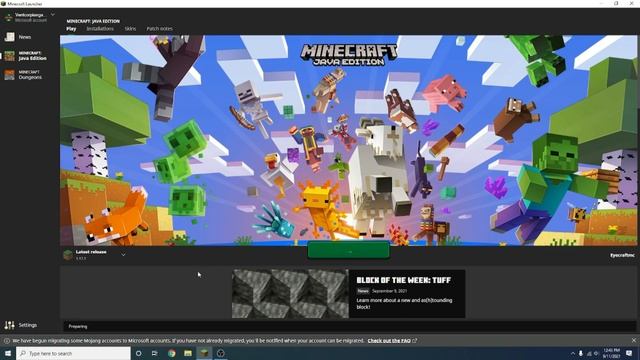
Task: Switch to the Installations tab
Action: point(100,29)
